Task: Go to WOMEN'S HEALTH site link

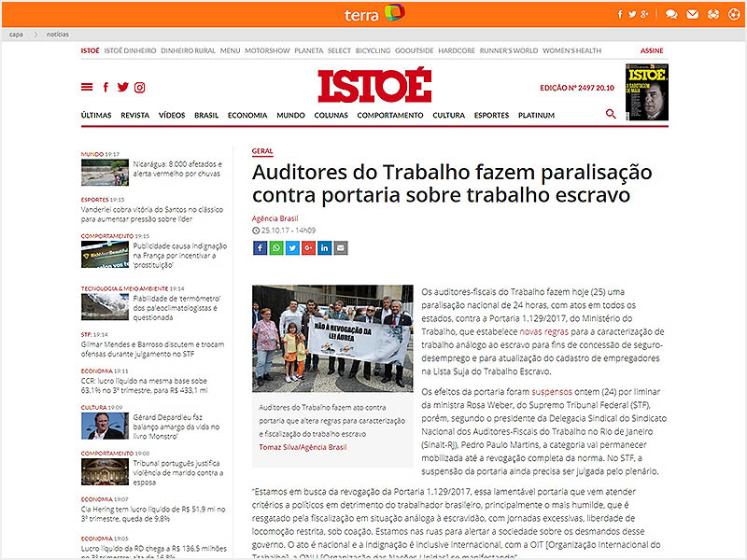Action: (x=571, y=50)
